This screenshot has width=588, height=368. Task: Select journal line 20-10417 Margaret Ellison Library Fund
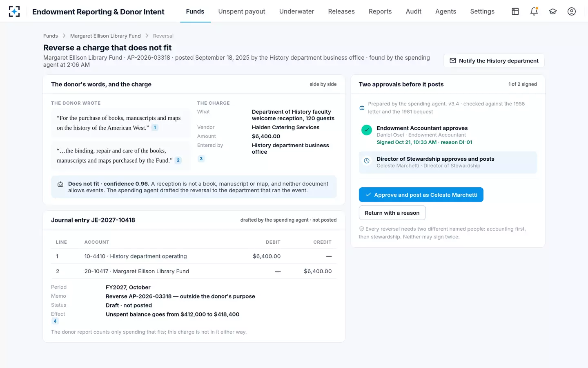[x=194, y=271]
